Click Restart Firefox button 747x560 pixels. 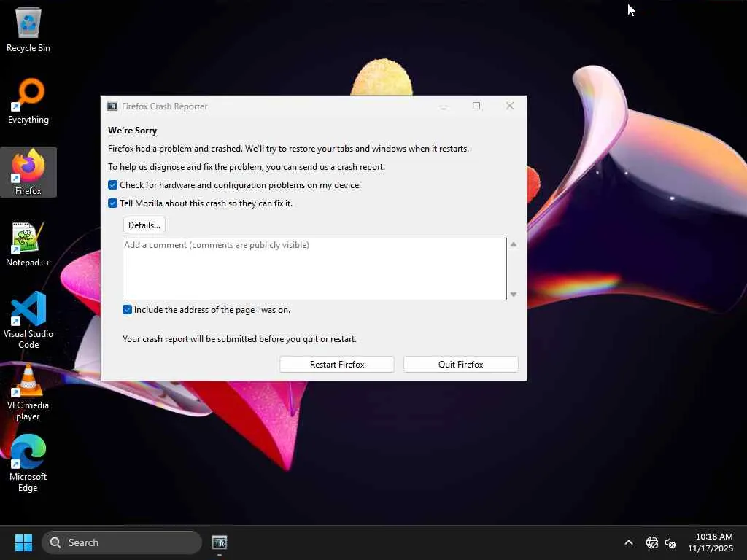tap(337, 365)
